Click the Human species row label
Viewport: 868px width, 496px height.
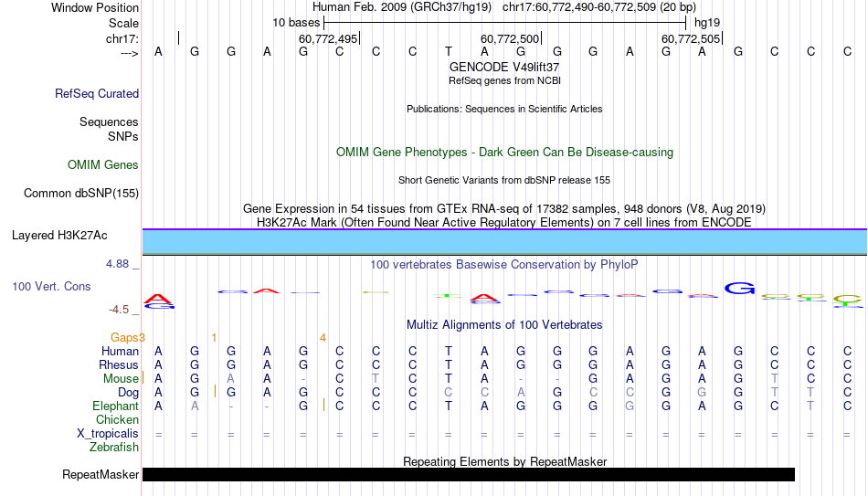[120, 352]
